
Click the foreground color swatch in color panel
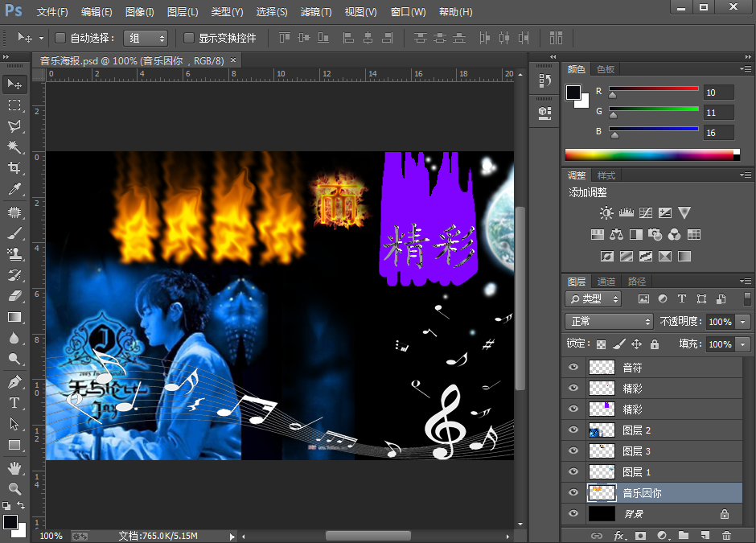point(573,93)
